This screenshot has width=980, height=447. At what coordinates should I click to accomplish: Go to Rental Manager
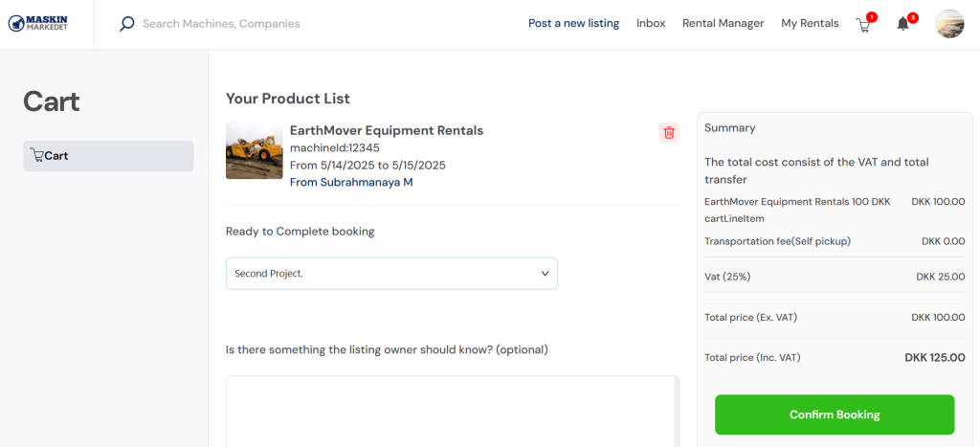click(x=724, y=24)
